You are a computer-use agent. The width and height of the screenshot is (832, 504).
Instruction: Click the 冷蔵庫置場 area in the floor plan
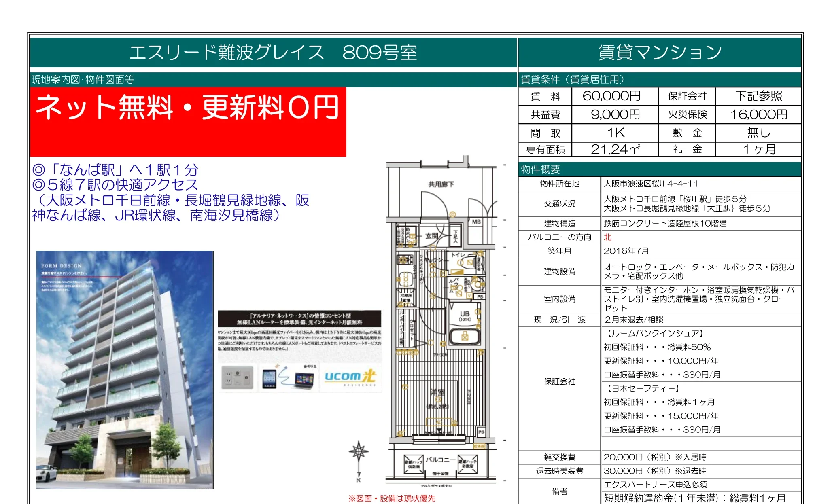[405, 296]
